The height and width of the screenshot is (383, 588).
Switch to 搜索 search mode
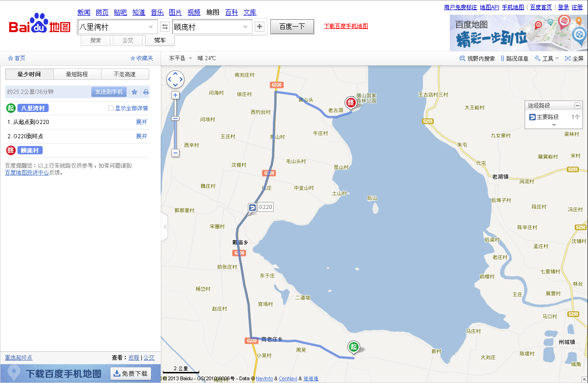(96, 40)
